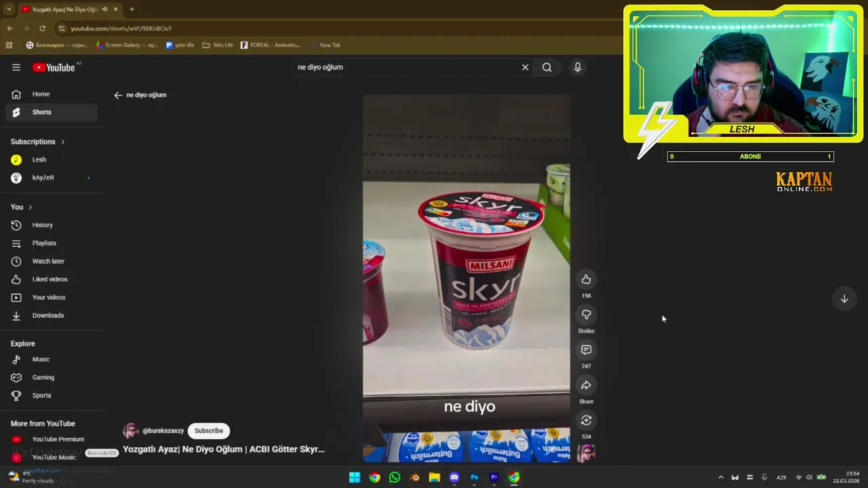Reload the page

(42, 28)
